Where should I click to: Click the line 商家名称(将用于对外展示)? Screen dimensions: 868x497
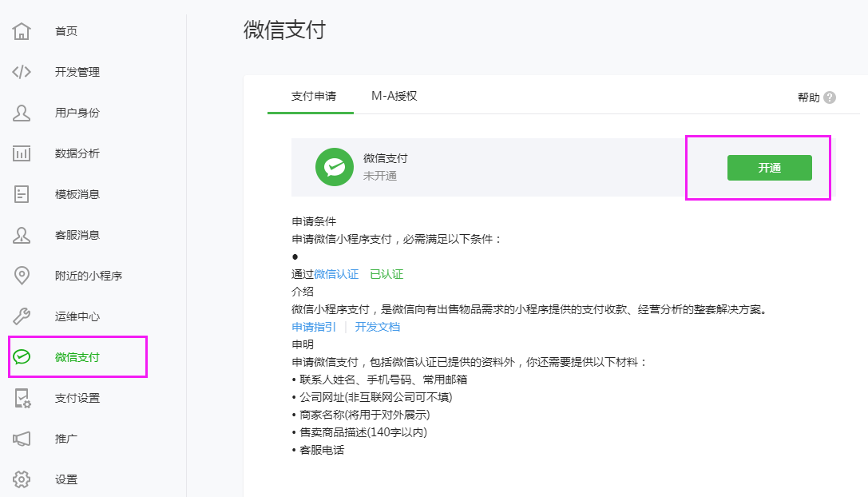point(365,415)
